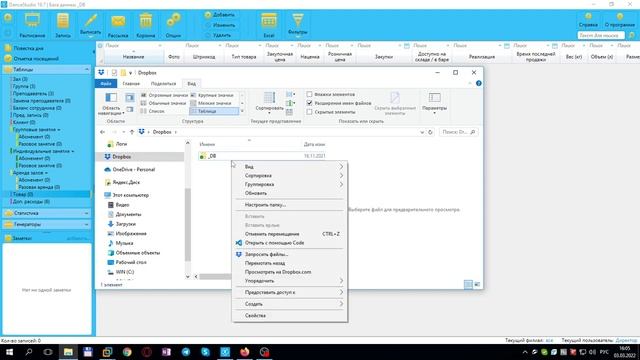
Task: Switch to the Вид ribbon tab
Action: pyautogui.click(x=191, y=83)
